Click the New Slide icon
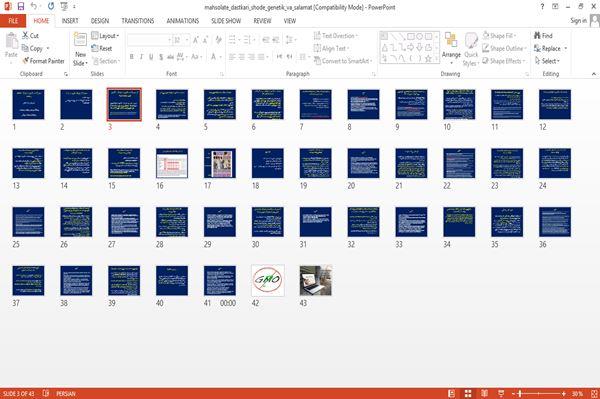 pyautogui.click(x=80, y=39)
